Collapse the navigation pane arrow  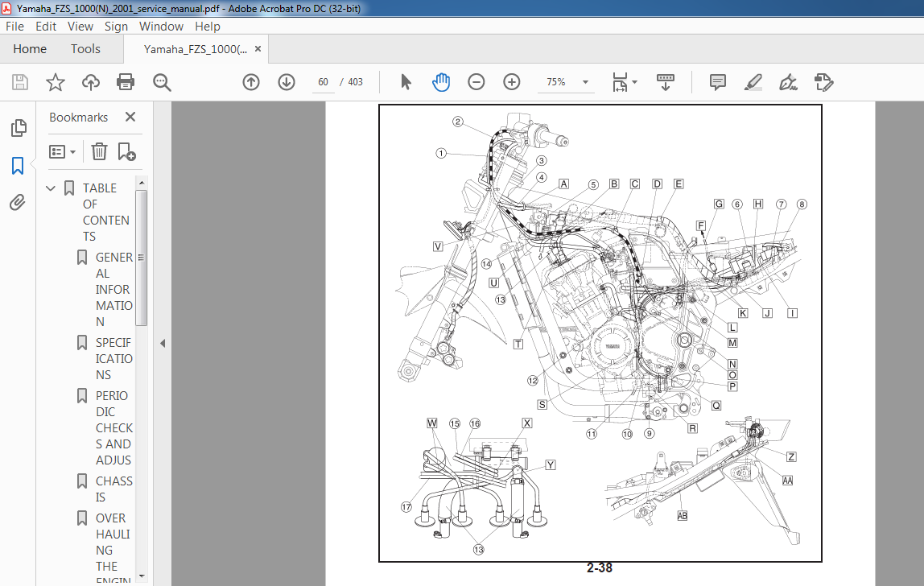(x=163, y=343)
